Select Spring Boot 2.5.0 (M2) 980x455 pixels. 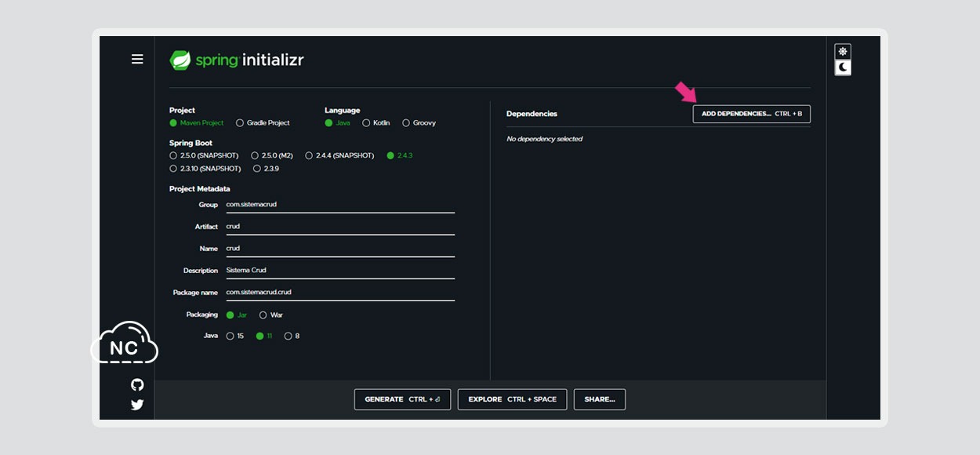pos(272,155)
